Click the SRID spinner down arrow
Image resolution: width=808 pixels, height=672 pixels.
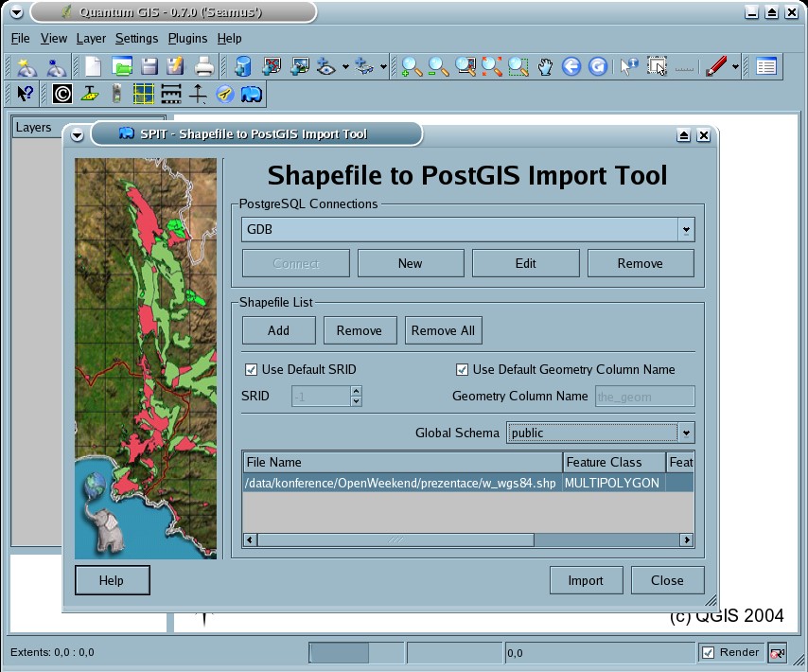point(356,401)
